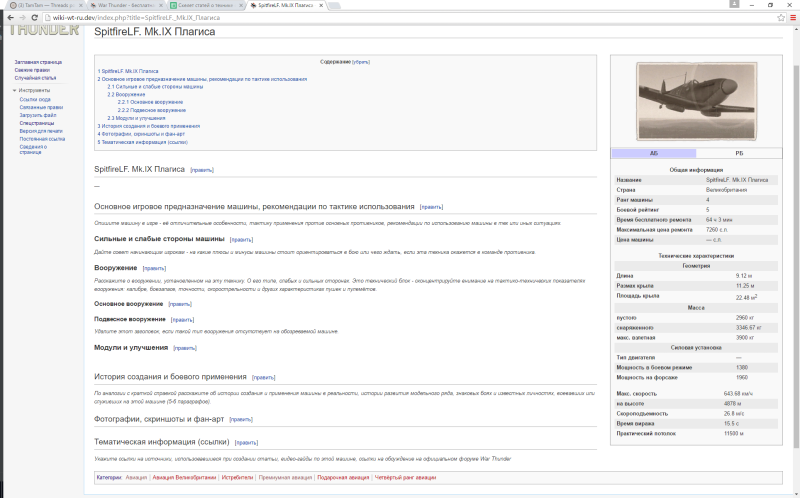Open the 'Авиация' category link
The height and width of the screenshot is (498, 800).
[136, 478]
